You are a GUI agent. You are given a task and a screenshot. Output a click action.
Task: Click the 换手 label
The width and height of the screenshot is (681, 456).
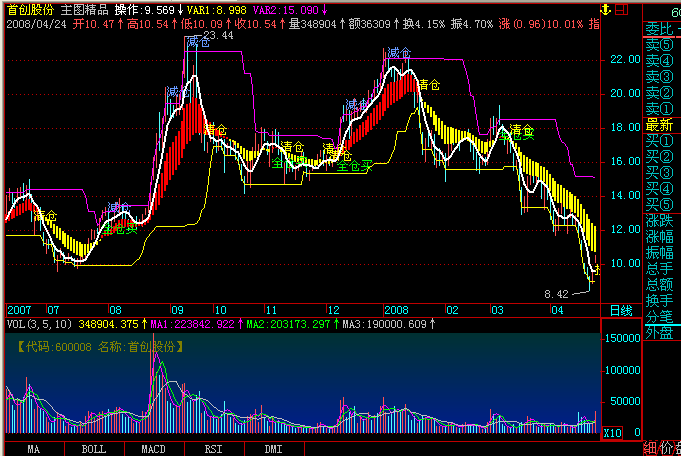point(659,301)
